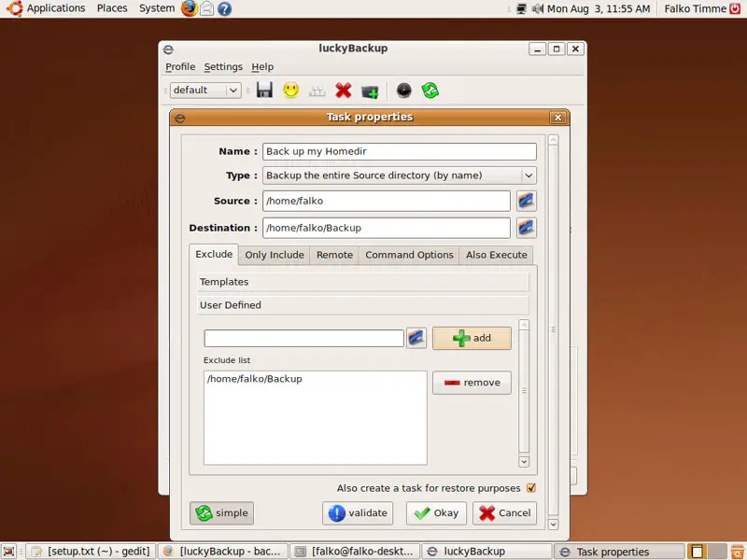The height and width of the screenshot is (560, 747).
Task: Open the backup Type dropdown
Action: (400, 175)
